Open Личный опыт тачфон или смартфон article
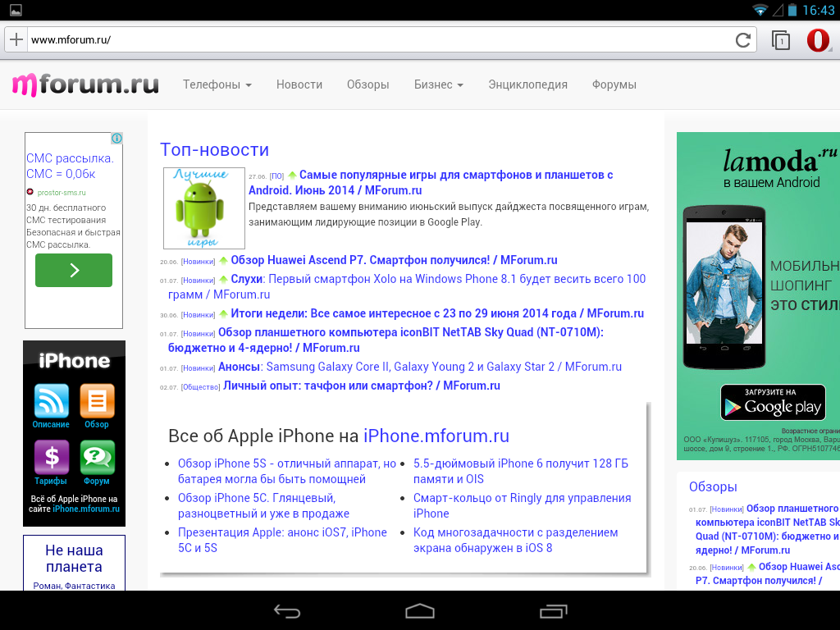Screen dimensions: 840x630 click(362, 386)
